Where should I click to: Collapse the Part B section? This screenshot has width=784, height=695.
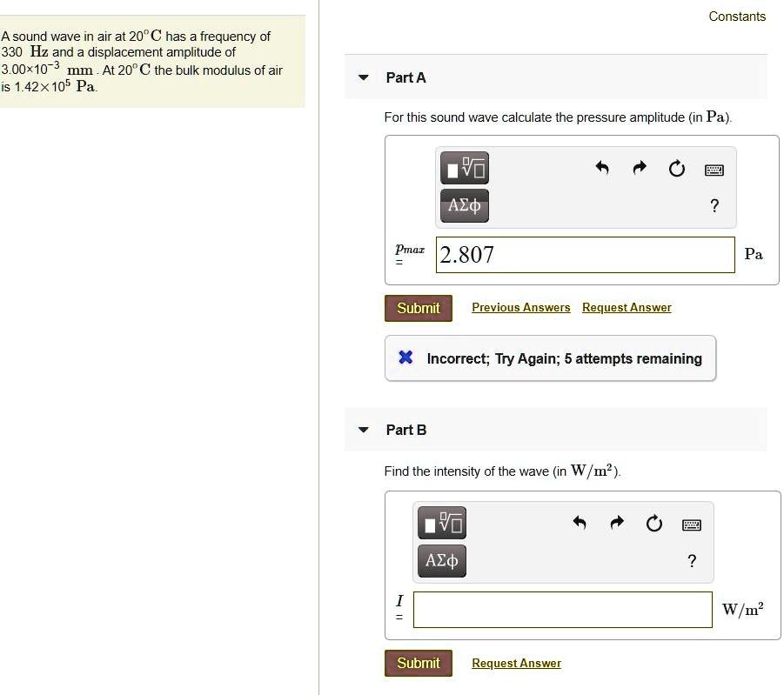pos(363,430)
